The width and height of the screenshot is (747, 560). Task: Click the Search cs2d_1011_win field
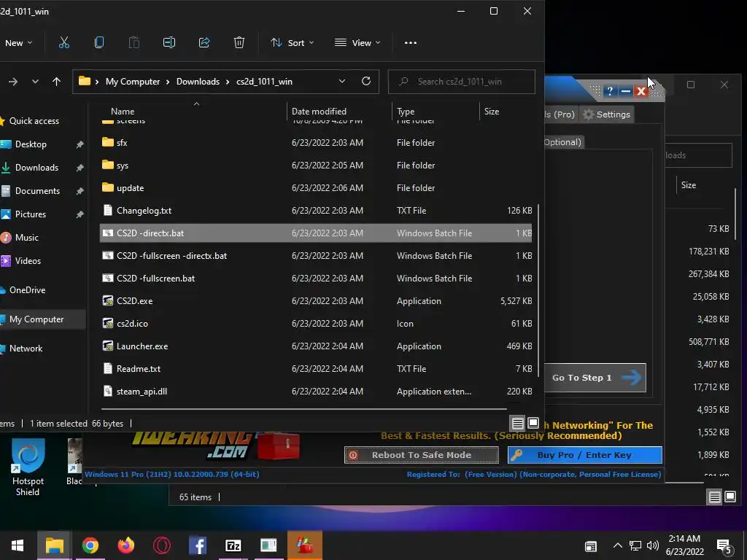tap(461, 82)
